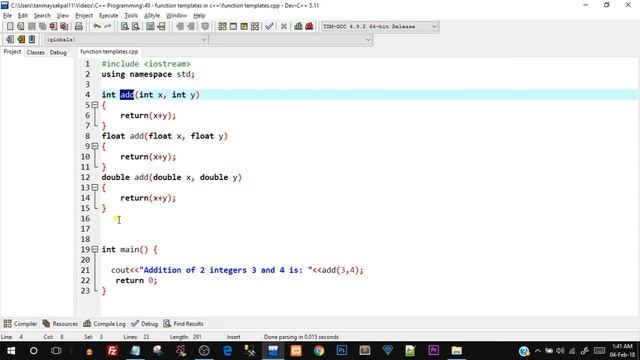
Task: Click the Close All toolbar icon
Action: [x=64, y=27]
